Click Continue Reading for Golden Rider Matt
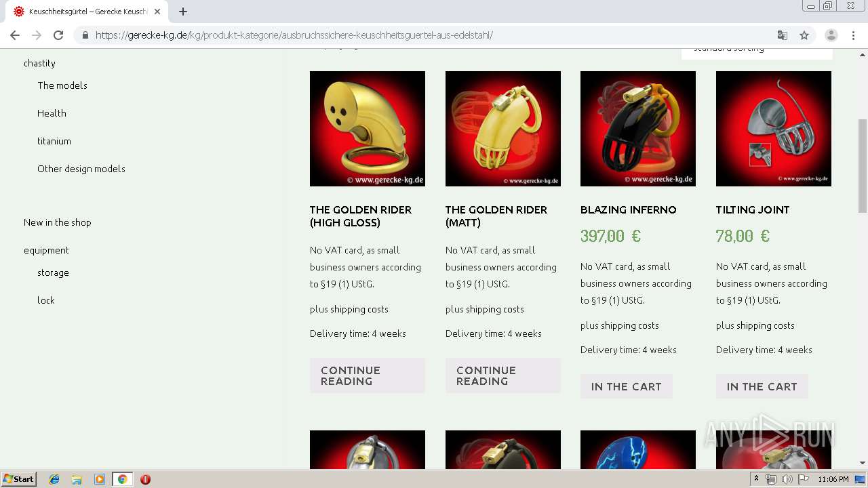Image resolution: width=868 pixels, height=488 pixels. 502,375
